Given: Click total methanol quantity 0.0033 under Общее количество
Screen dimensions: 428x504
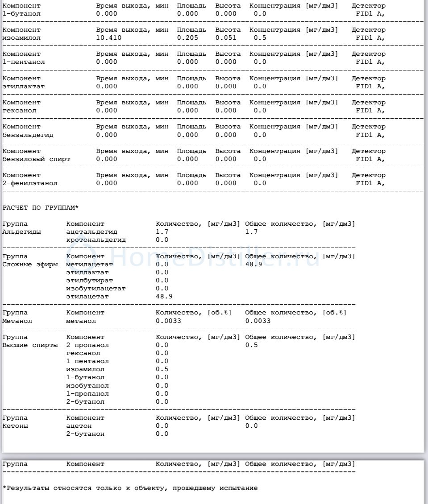Looking at the screenshot, I should tap(258, 321).
